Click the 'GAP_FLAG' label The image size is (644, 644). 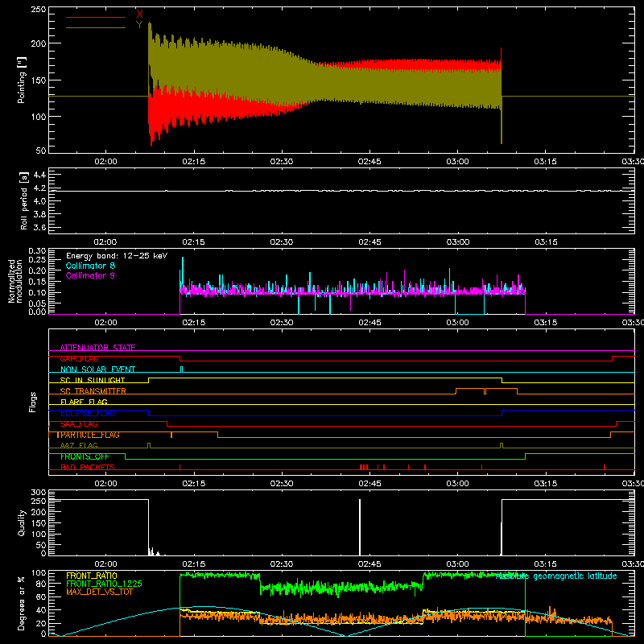79,358
